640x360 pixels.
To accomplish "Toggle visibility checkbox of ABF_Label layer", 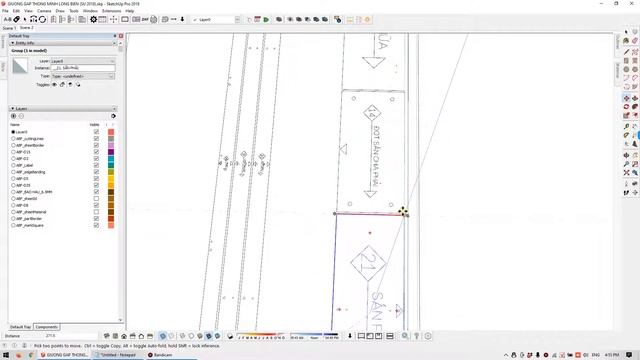I will (96, 165).
